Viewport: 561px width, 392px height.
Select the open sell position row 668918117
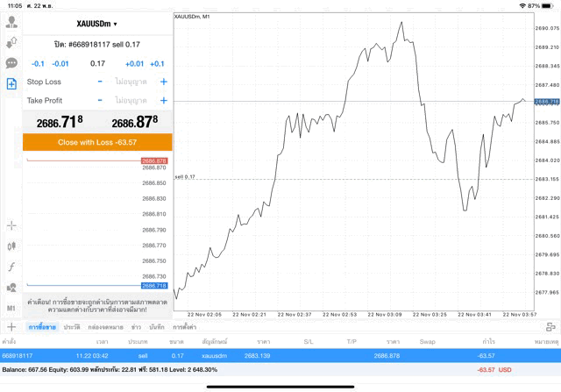[x=280, y=355]
